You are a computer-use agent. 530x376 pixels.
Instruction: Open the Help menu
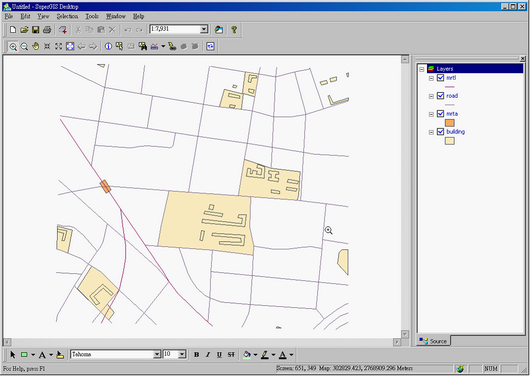[138, 16]
